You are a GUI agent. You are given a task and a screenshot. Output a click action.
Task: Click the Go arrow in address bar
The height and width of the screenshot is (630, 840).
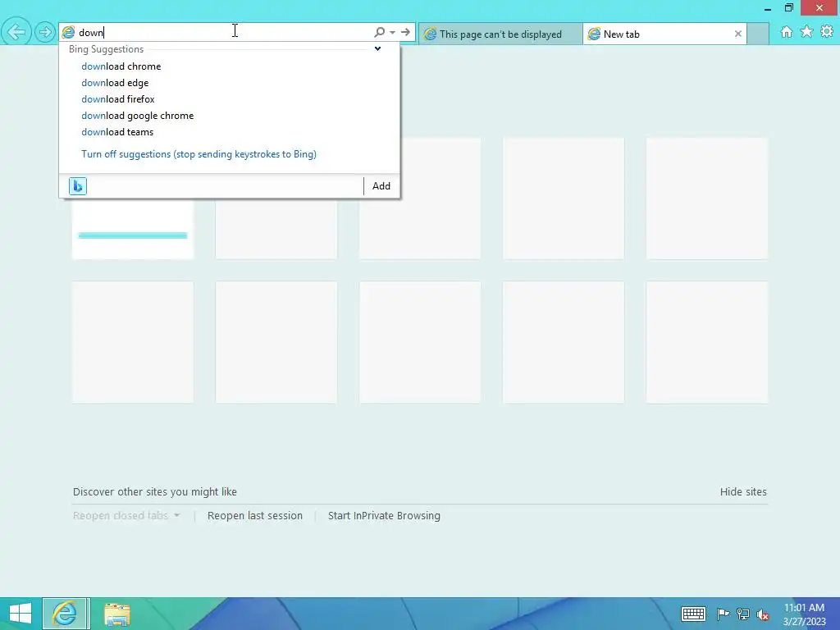405,32
